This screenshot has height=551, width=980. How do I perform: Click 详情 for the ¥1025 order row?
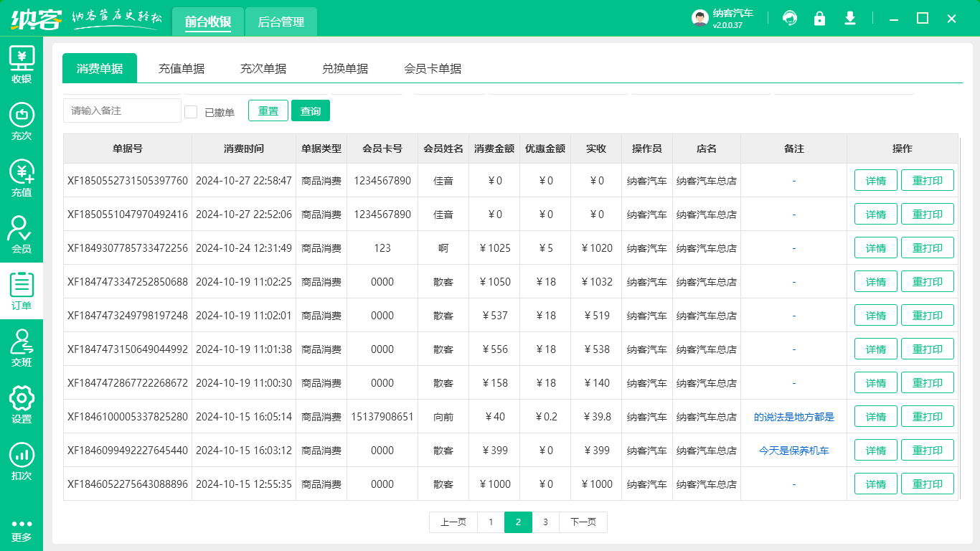875,248
